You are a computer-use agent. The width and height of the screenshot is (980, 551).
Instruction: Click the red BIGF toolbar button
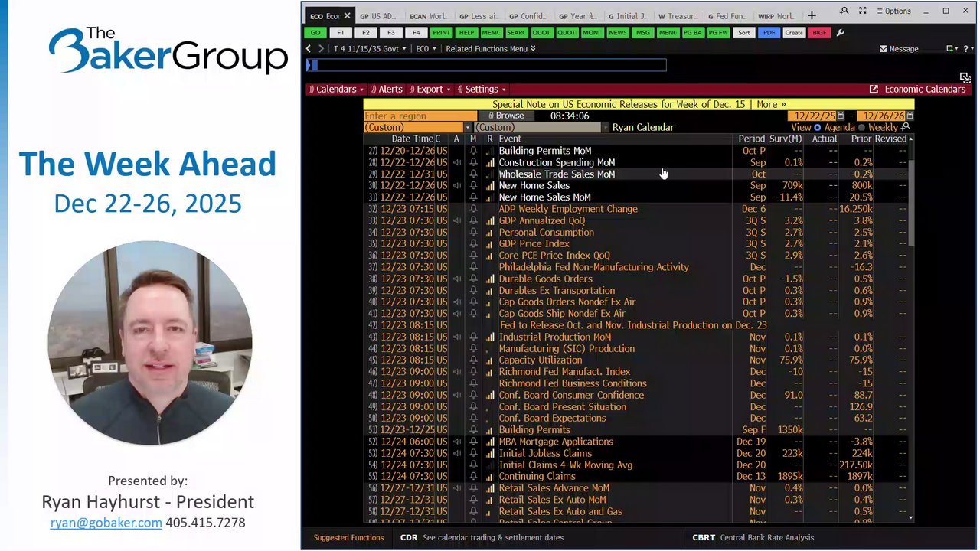click(819, 33)
